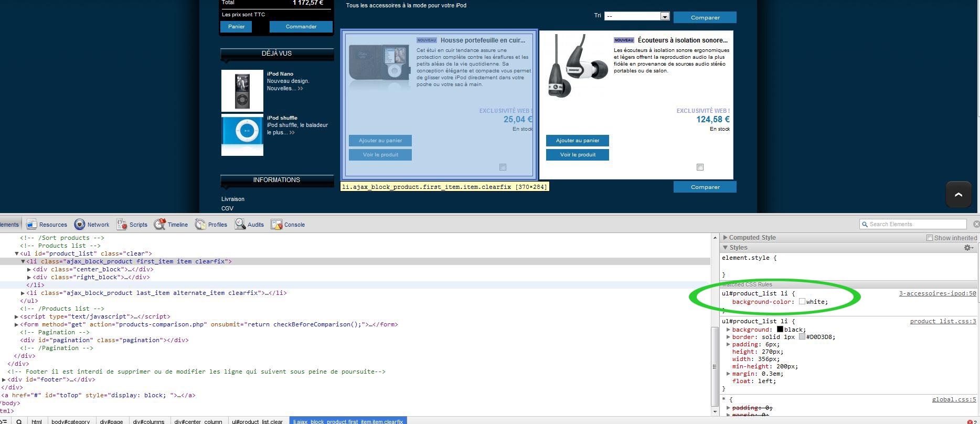Screen dimensions: 980x424
Task: Expand the form products-comparison node
Action: click(x=17, y=324)
